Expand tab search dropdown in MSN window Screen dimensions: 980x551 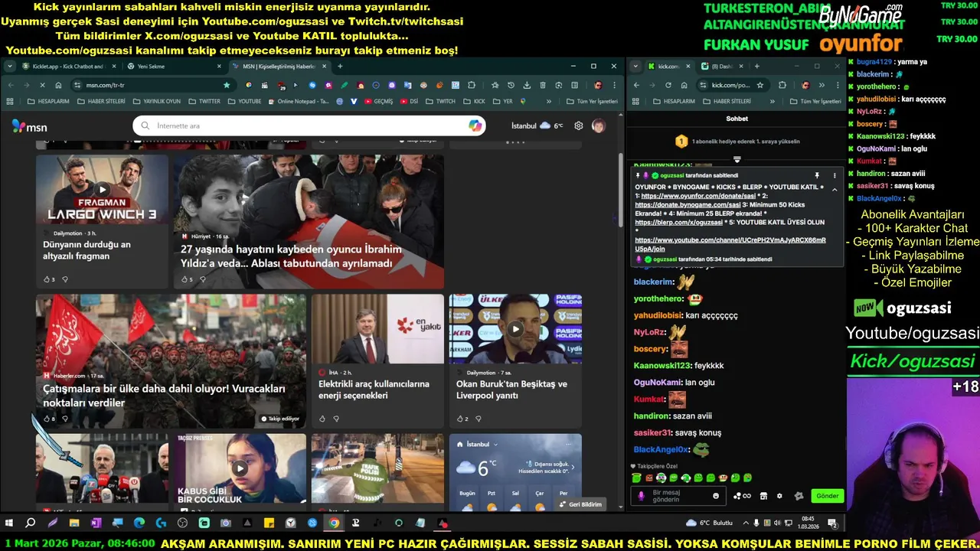tap(10, 67)
